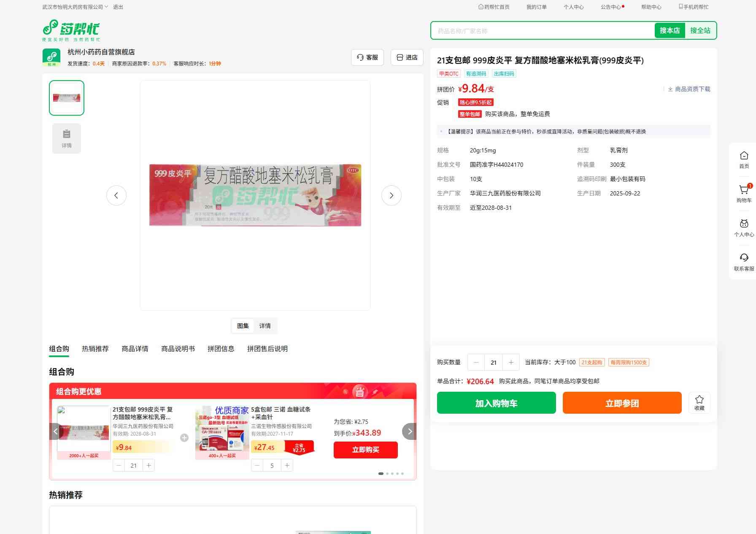Click the 加入购物车 button

(x=496, y=403)
